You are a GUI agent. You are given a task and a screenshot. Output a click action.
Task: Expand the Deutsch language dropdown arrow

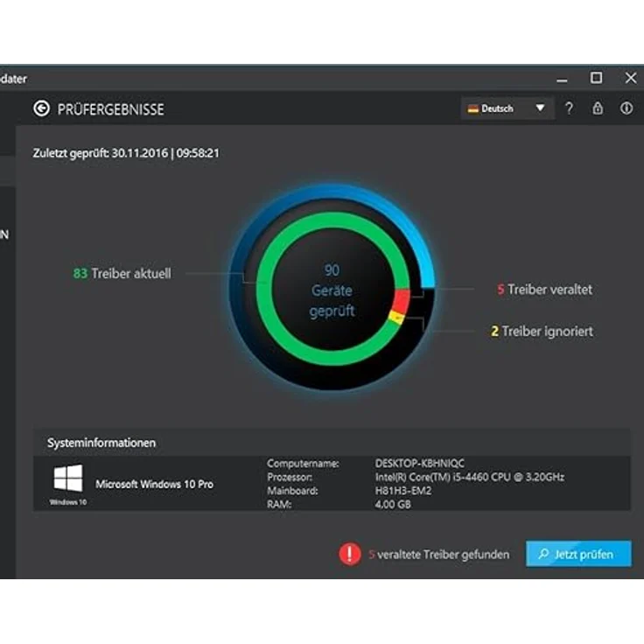click(540, 108)
